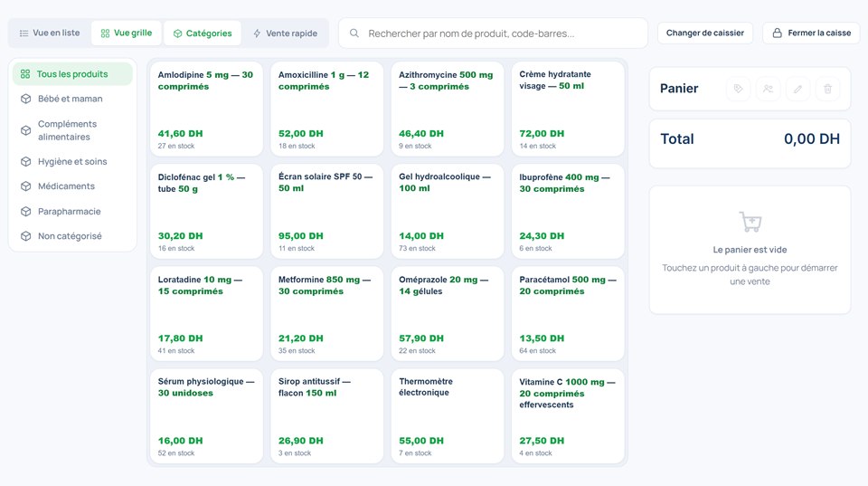868x486 pixels.
Task: Tap Metformine 850 mg product card
Action: (326, 314)
